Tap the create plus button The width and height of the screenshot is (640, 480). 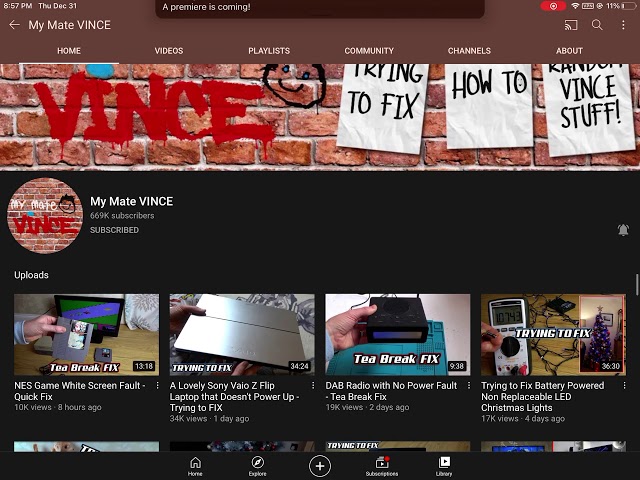320,466
